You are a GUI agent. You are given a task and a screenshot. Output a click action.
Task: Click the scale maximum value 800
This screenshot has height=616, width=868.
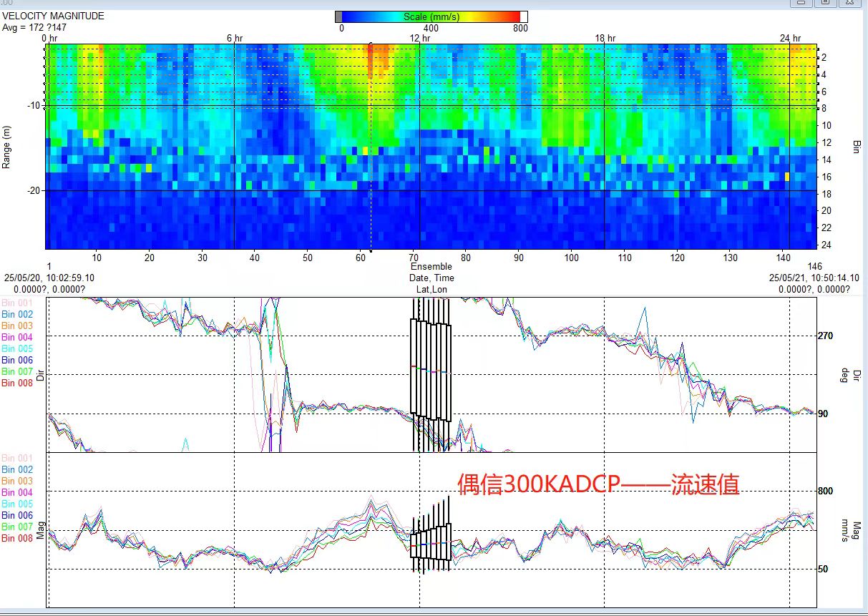[x=520, y=29]
